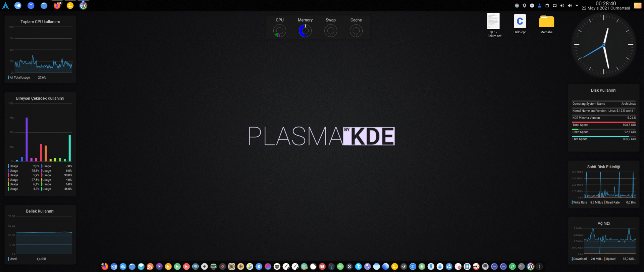Expand hidden system tray icons arrow
Screen dimensions: 644x272
(577, 6)
